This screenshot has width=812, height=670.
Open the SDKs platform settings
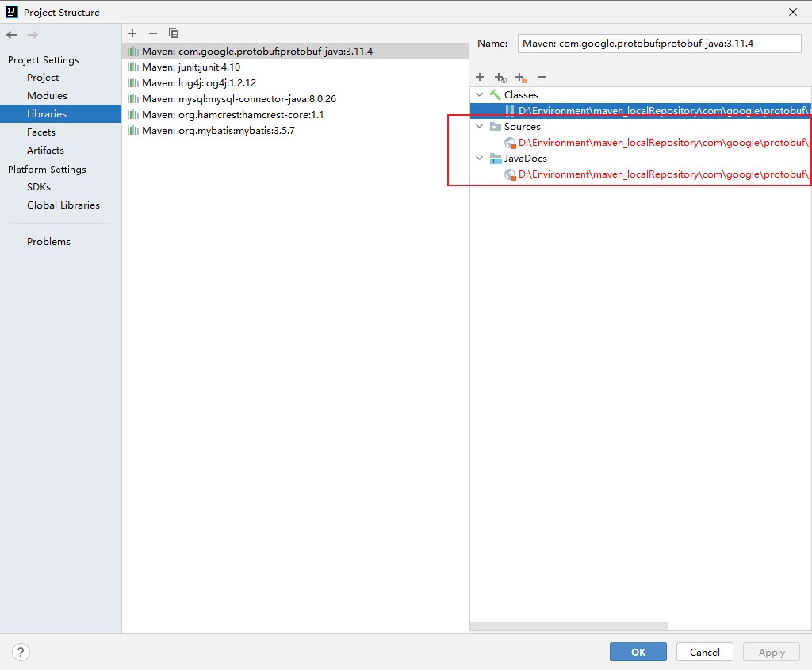point(39,187)
